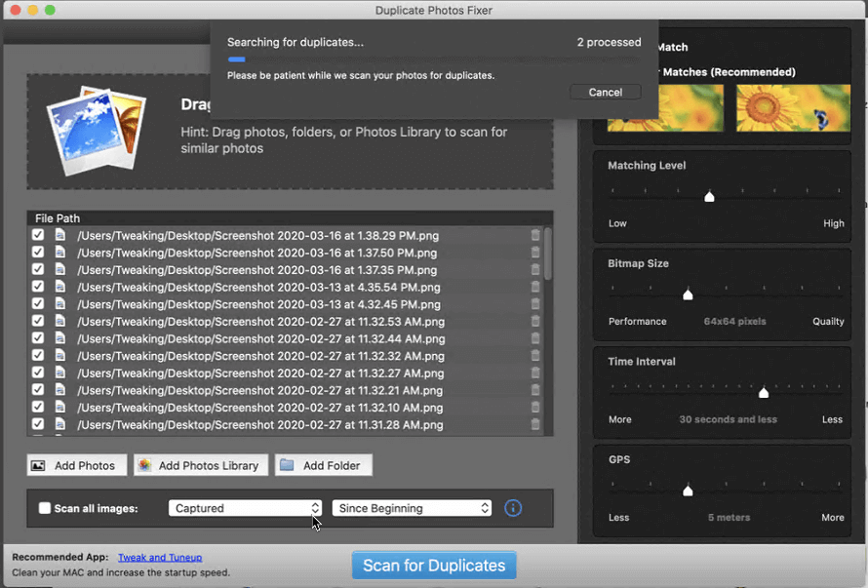
Task: Click the blue info icon
Action: tap(513, 508)
